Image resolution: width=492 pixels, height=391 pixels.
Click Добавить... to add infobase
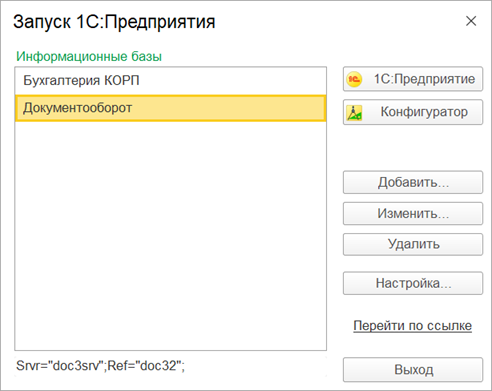[x=413, y=182]
